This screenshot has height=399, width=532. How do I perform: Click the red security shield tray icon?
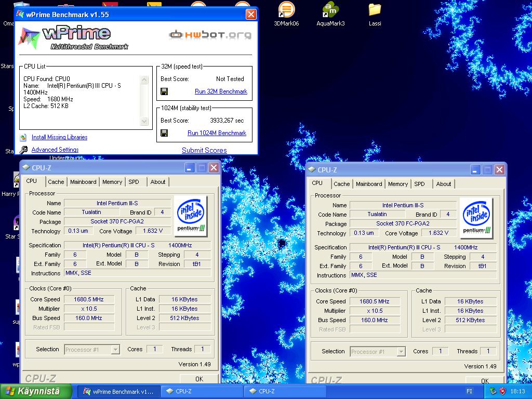(x=503, y=391)
